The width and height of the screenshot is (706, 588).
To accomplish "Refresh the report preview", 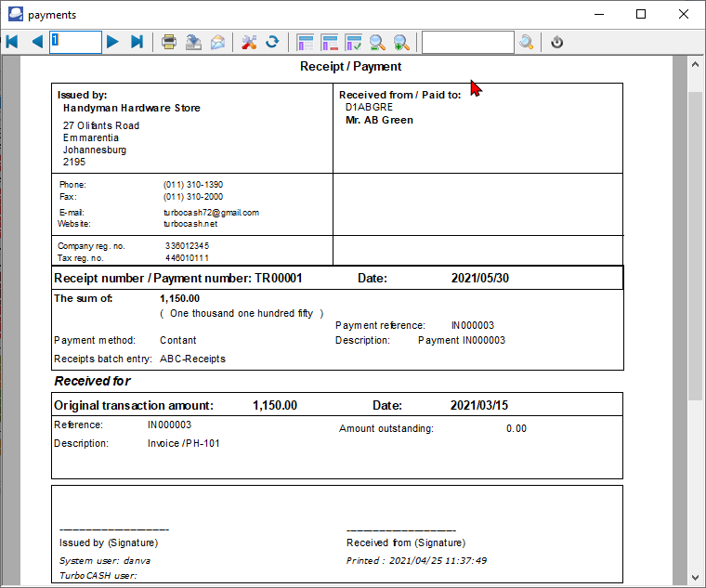I will coord(272,42).
